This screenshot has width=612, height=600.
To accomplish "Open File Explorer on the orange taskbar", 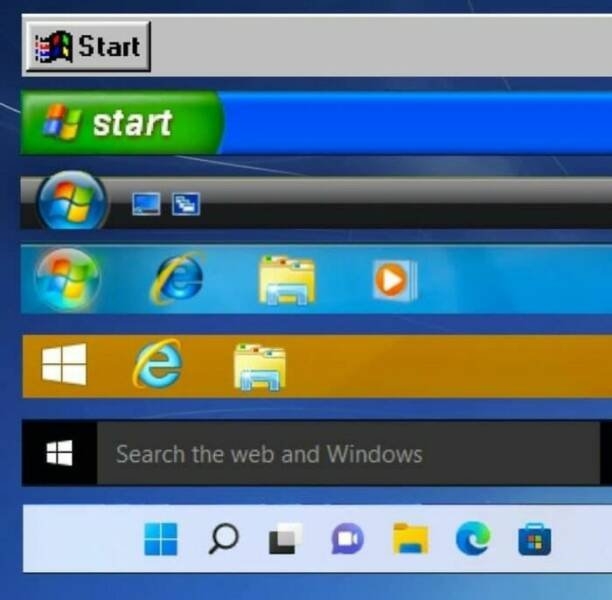I will (x=259, y=366).
